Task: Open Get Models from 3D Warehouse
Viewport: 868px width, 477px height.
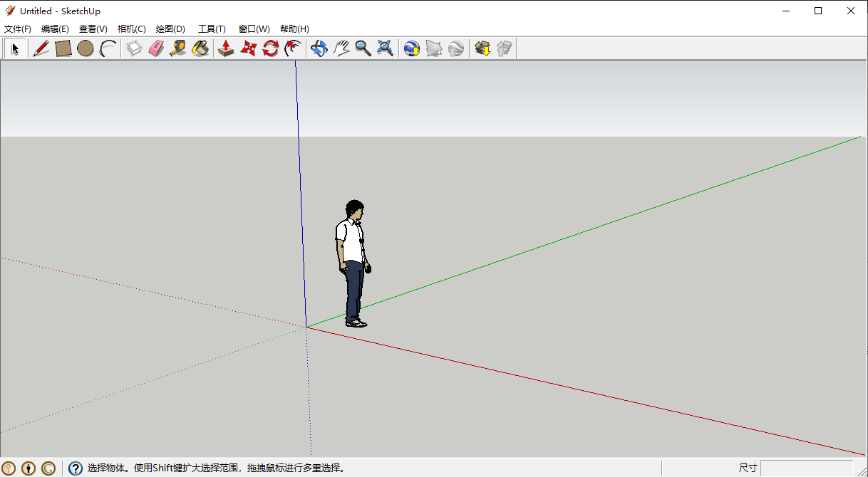Action: click(482, 48)
